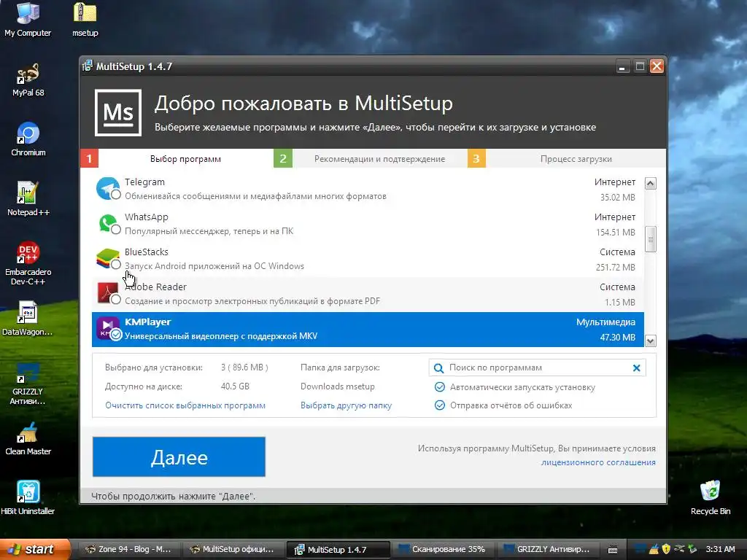Open the DataWagon desktop shortcut
This screenshot has height=560, width=747.
(28, 318)
